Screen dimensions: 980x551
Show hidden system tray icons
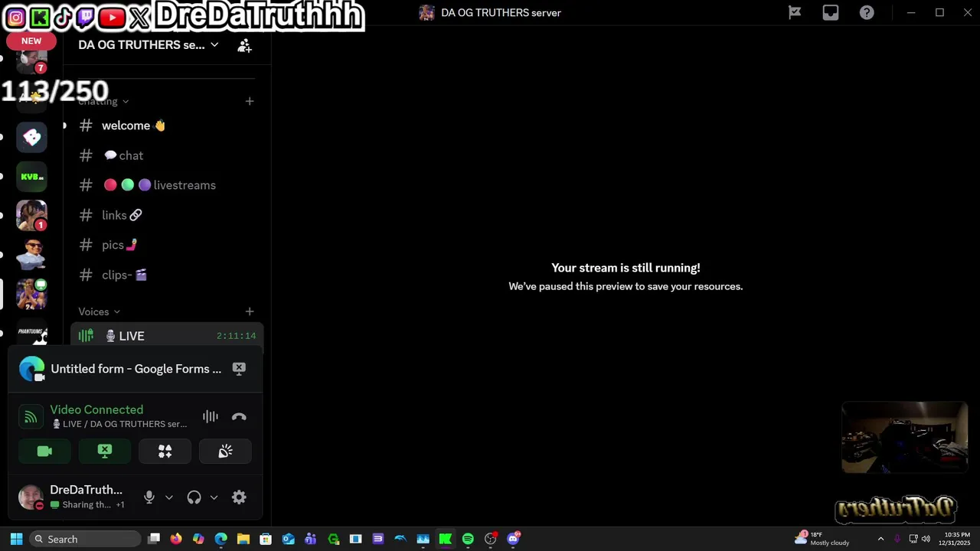[x=880, y=539]
